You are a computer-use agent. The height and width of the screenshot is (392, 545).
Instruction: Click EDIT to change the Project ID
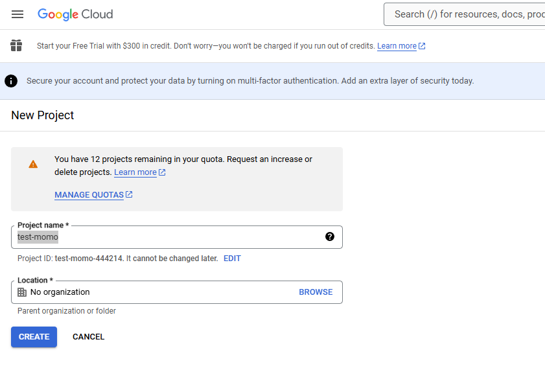pos(232,259)
